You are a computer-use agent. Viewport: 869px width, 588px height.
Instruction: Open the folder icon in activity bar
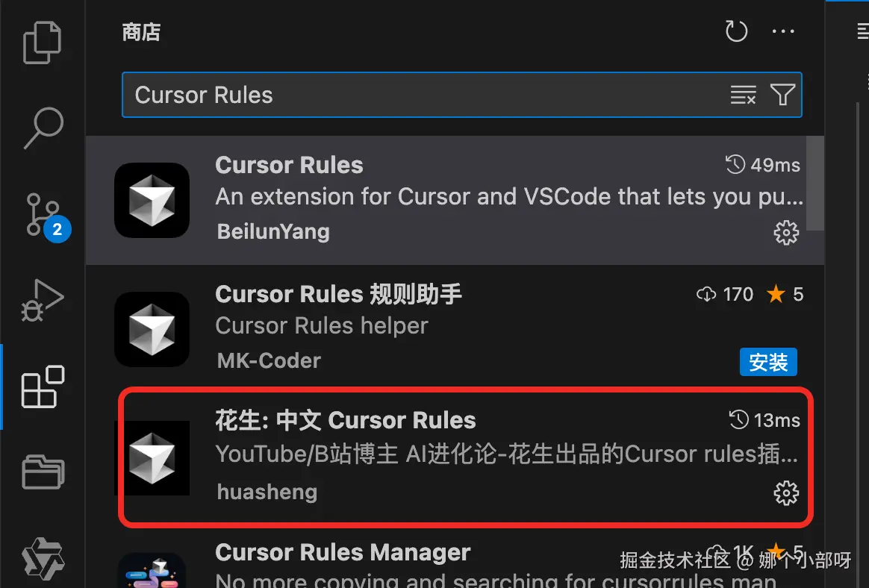point(43,472)
